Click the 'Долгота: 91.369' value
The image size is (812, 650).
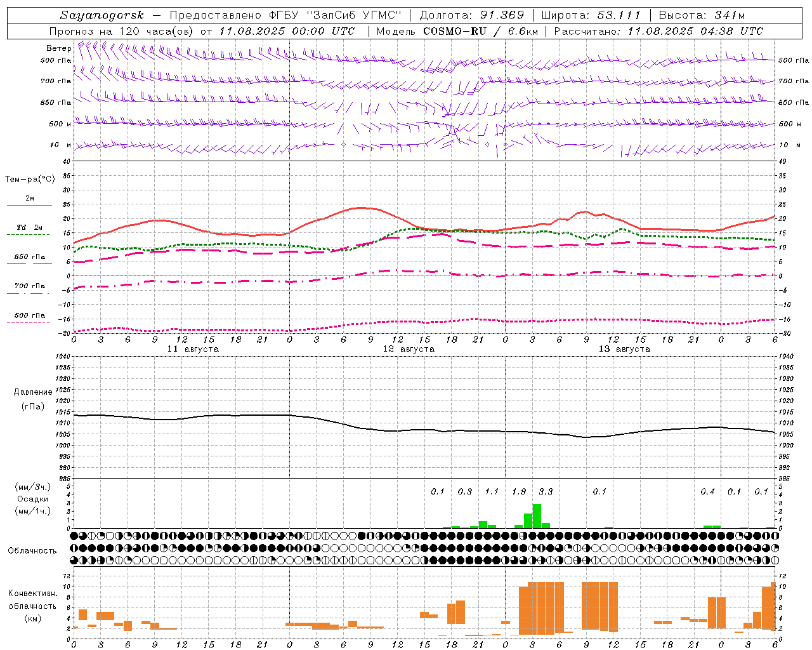point(472,15)
